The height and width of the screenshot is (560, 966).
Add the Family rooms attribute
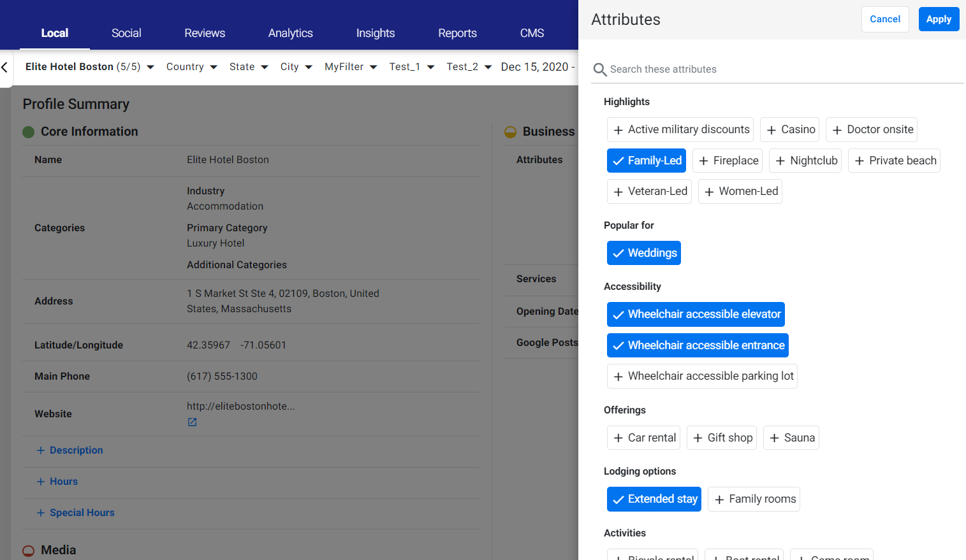pyautogui.click(x=754, y=499)
